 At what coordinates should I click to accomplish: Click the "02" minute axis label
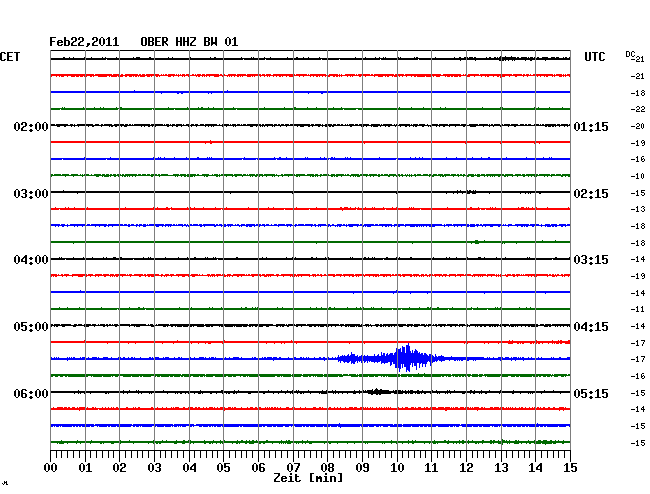[119, 468]
